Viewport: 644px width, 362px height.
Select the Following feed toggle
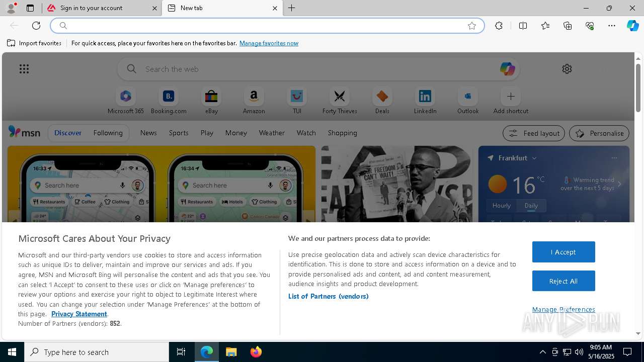tap(108, 133)
